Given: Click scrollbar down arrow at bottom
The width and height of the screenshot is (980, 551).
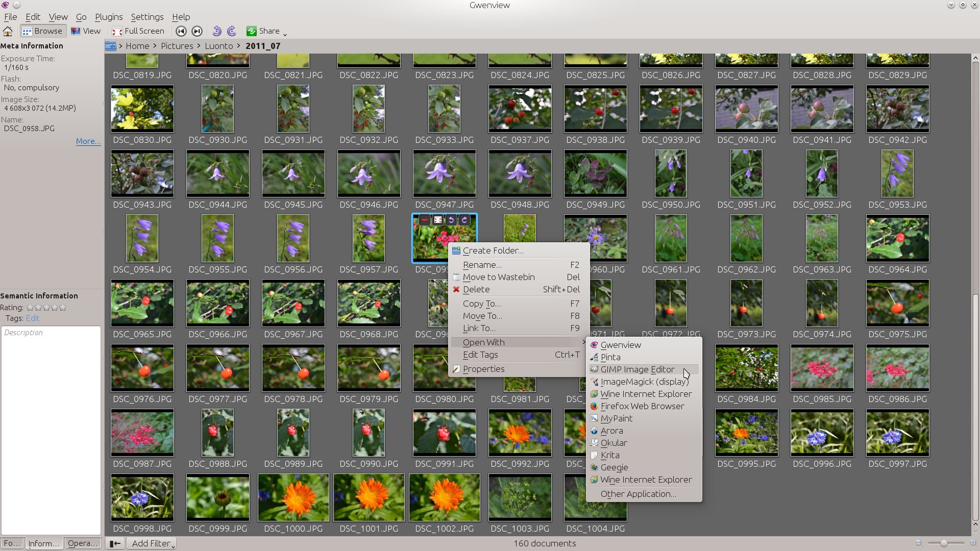Looking at the screenshot, I should coord(975,531).
